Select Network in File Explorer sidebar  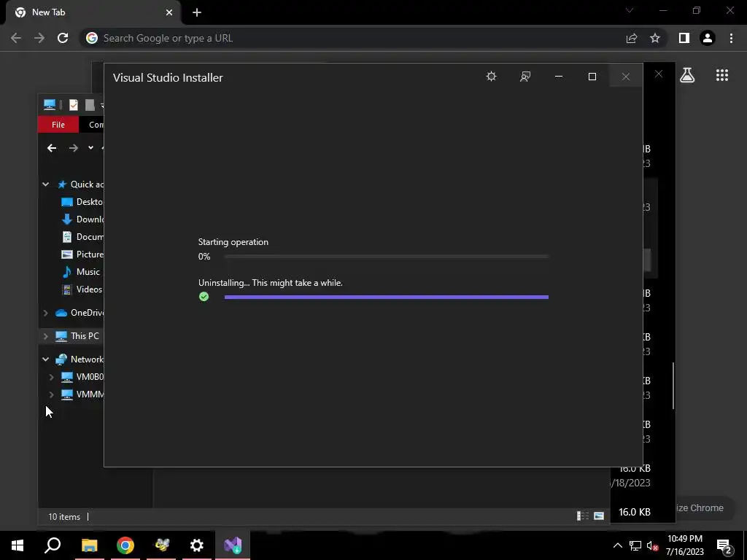pyautogui.click(x=79, y=359)
